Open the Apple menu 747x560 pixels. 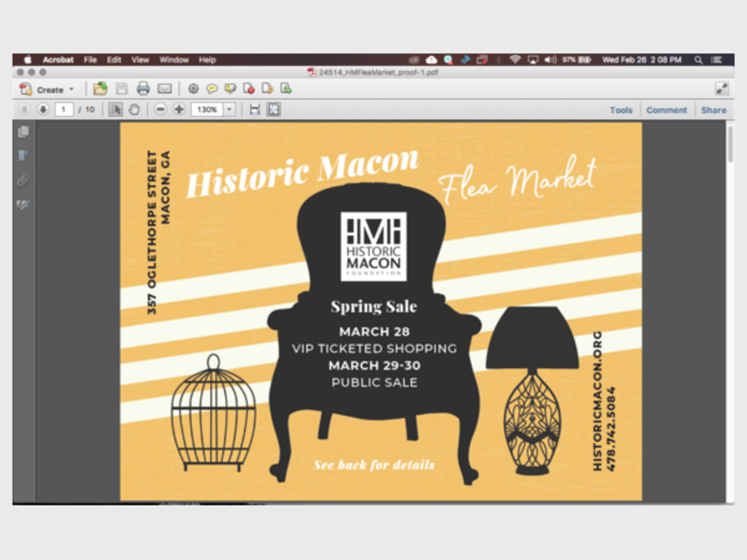tap(27, 60)
